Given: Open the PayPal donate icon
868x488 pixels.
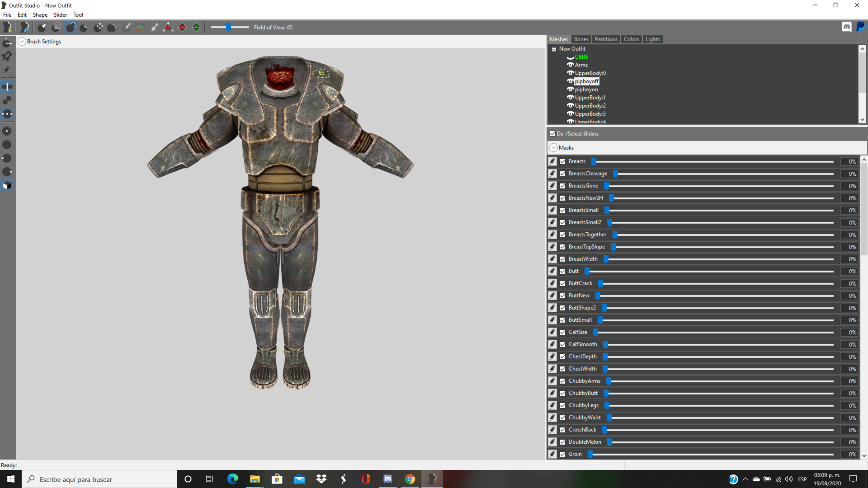Looking at the screenshot, I should 861,27.
